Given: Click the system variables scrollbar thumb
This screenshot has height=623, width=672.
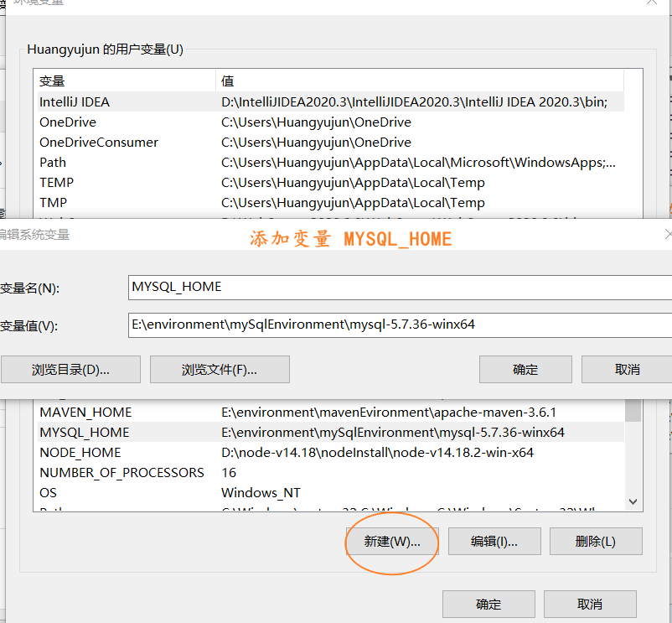Looking at the screenshot, I should [633, 410].
